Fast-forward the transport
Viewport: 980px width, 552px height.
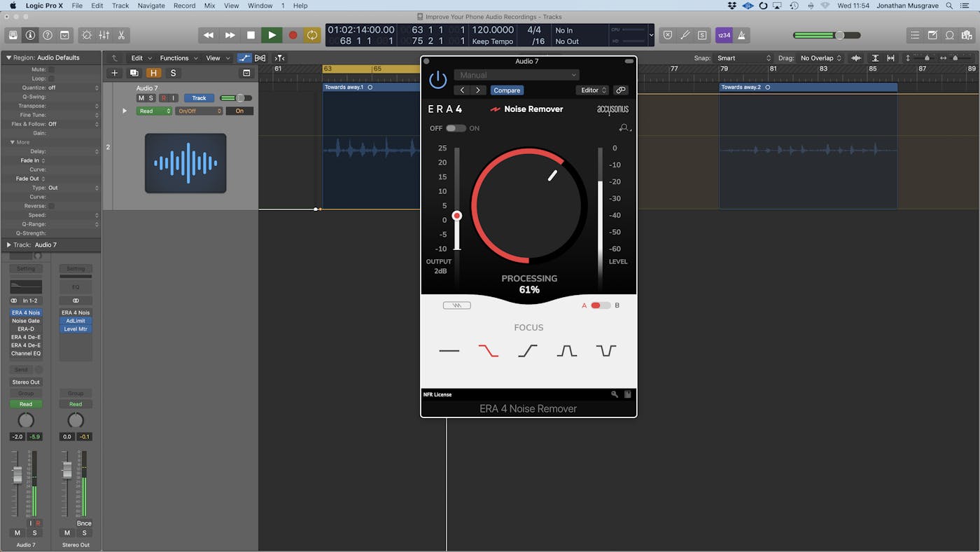pyautogui.click(x=230, y=35)
